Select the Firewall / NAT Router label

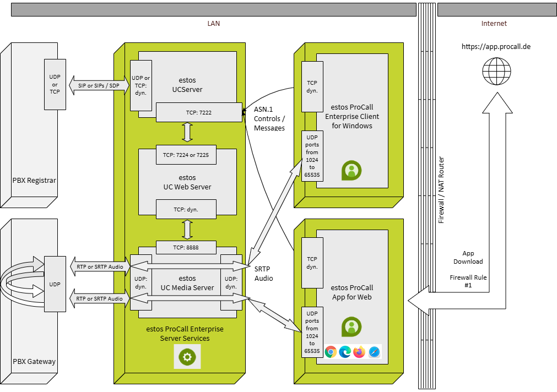point(441,190)
